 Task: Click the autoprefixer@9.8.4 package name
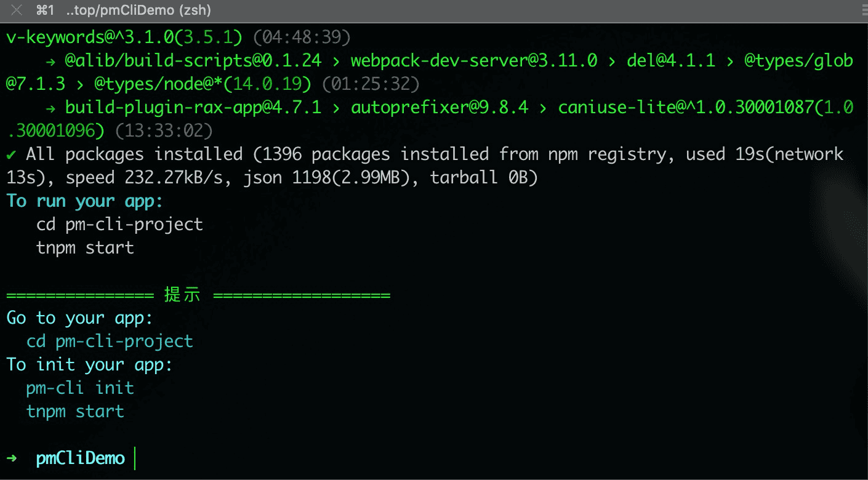(x=439, y=108)
